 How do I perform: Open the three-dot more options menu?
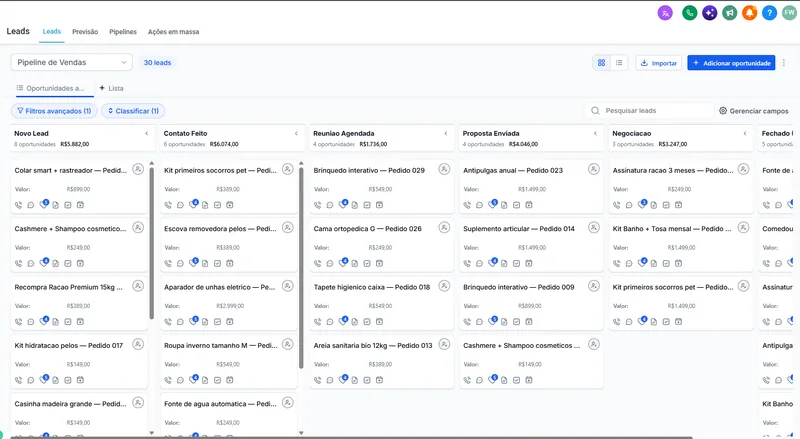(784, 63)
